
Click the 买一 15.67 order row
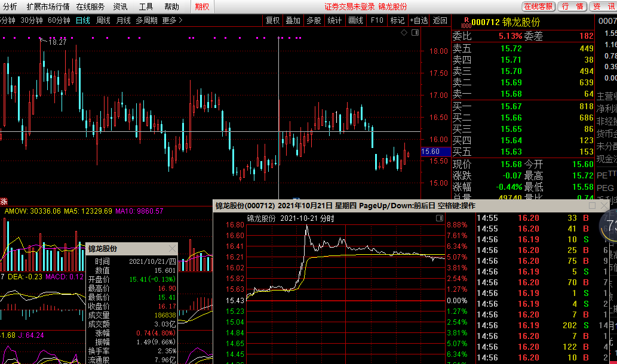(523, 107)
